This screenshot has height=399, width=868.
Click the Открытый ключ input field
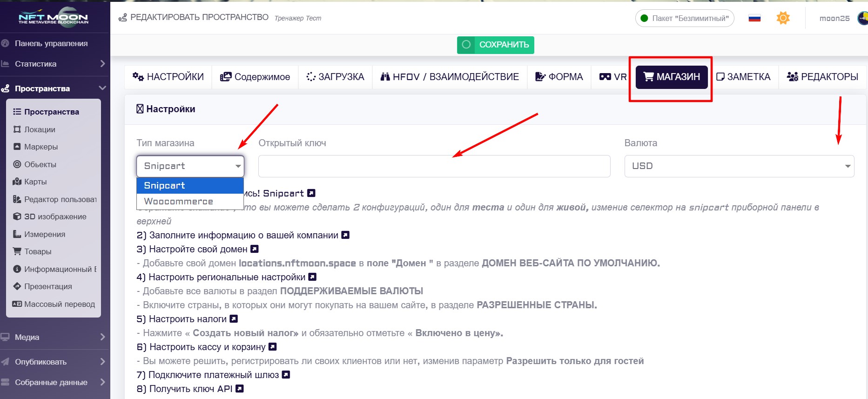434,166
